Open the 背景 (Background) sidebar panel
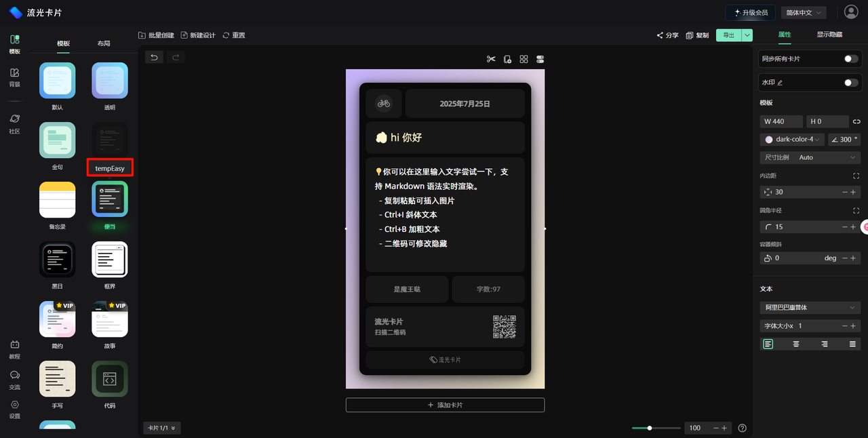This screenshot has width=868, height=438. pyautogui.click(x=14, y=77)
